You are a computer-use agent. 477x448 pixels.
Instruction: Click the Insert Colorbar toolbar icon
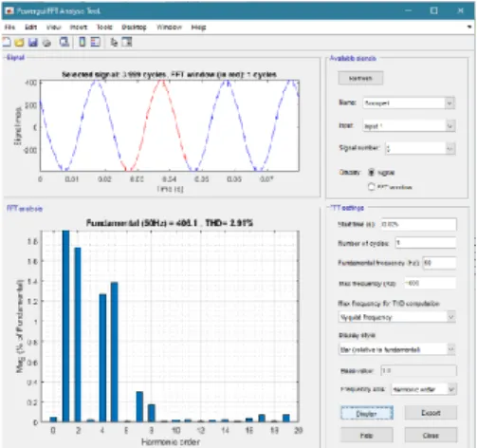82,42
